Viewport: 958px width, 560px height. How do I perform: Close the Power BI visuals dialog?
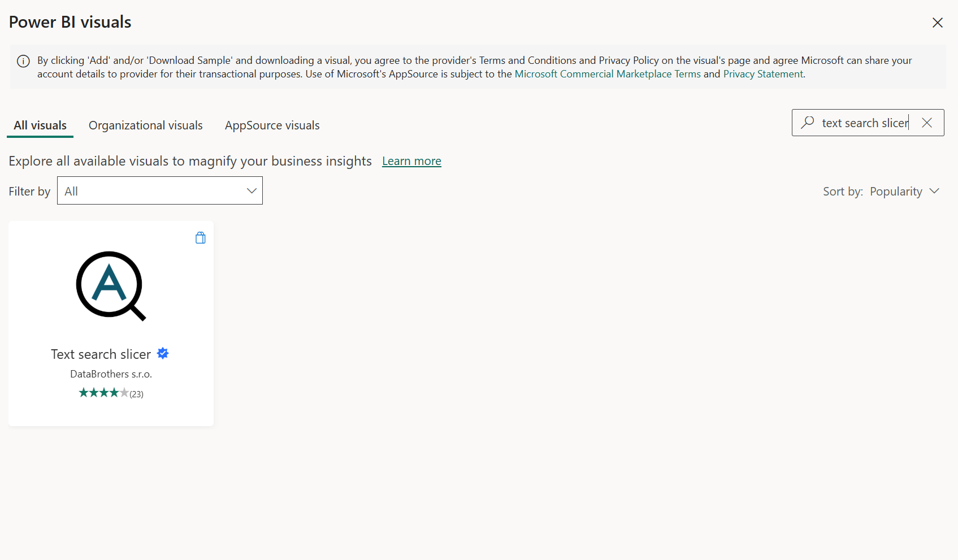point(938,23)
